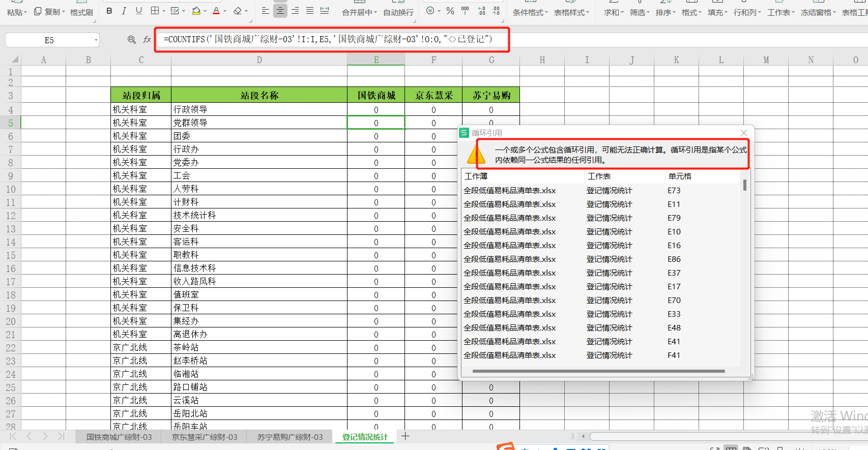
Task: Open insert function fx dialog
Action: pyautogui.click(x=147, y=40)
